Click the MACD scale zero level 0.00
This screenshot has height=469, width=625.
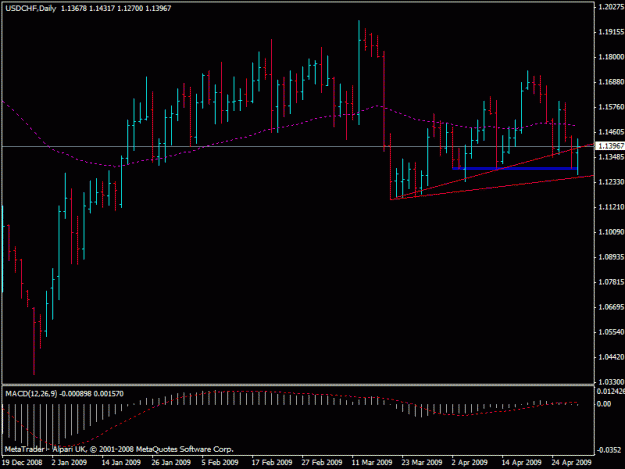(604, 404)
